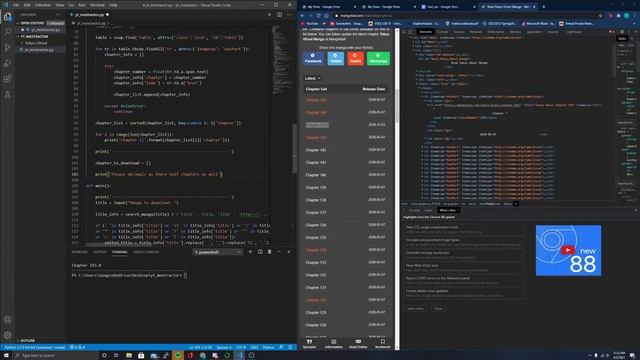Open the Latest sort dropdown on manga page
The image size is (640, 360).
coord(312,78)
